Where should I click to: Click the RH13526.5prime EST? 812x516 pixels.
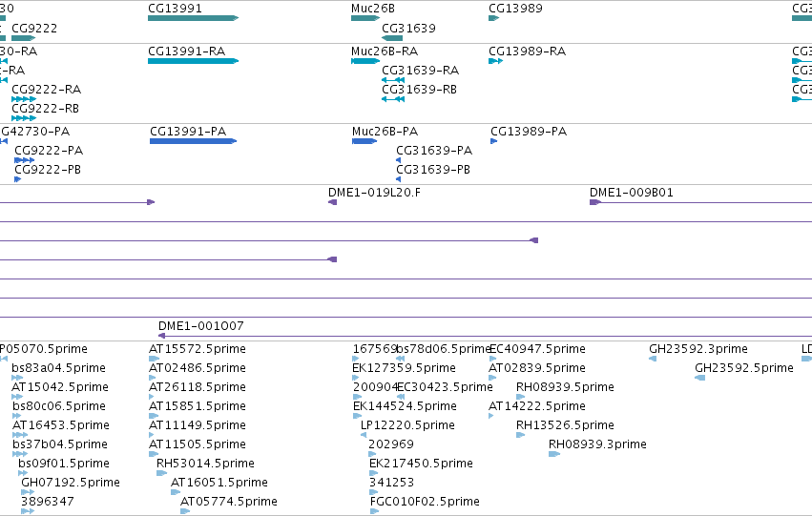click(x=520, y=435)
